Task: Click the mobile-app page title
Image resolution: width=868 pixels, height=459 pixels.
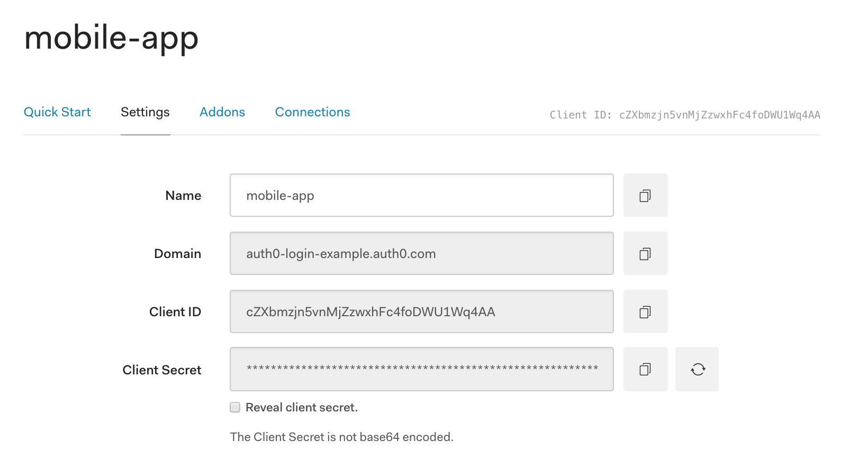Action: [111, 38]
